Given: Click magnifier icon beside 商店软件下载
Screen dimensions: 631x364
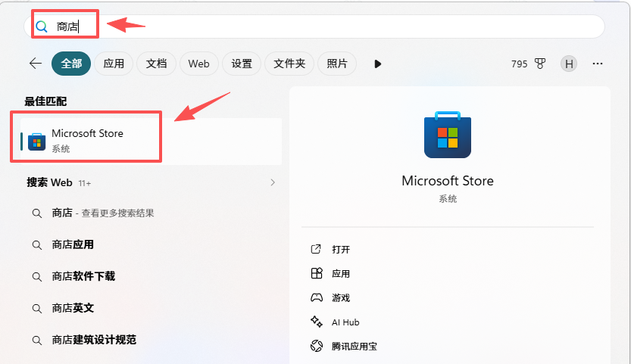Looking at the screenshot, I should point(37,277).
